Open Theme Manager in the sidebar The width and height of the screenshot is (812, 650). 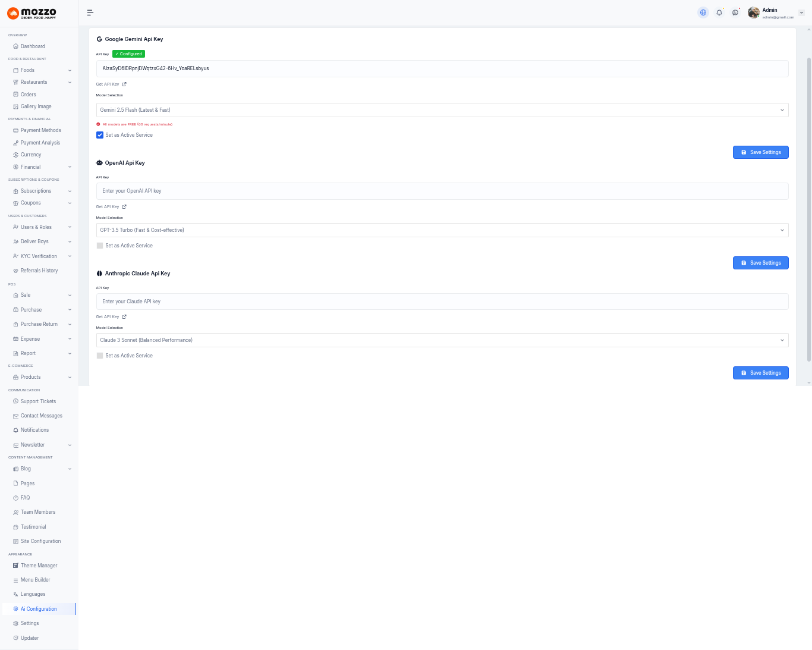(39, 566)
